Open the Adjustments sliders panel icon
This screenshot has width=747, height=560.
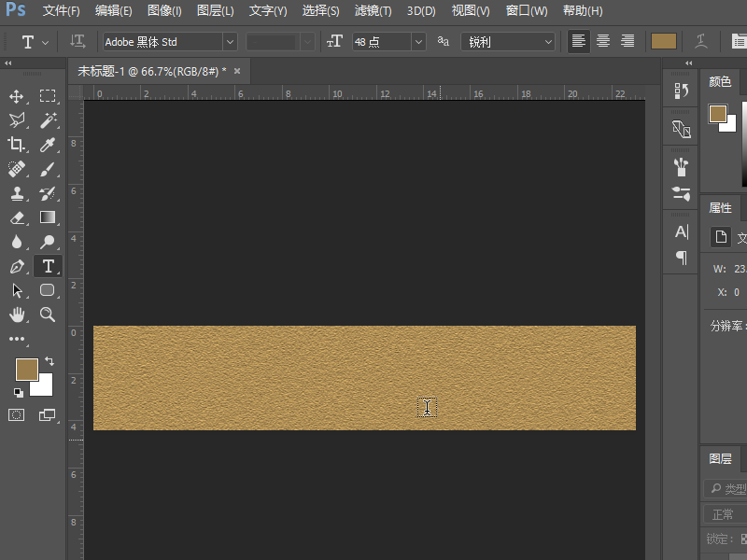point(682,193)
